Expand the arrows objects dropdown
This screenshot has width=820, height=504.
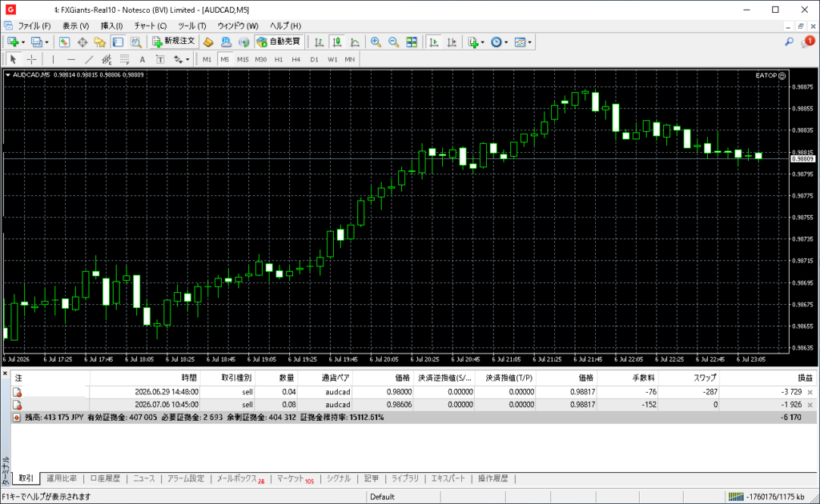click(187, 59)
